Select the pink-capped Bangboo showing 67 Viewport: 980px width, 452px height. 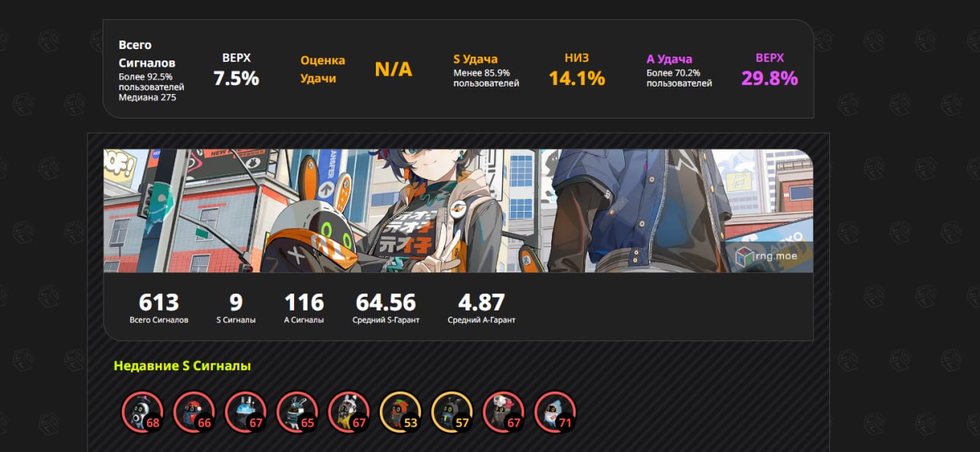coord(504,412)
